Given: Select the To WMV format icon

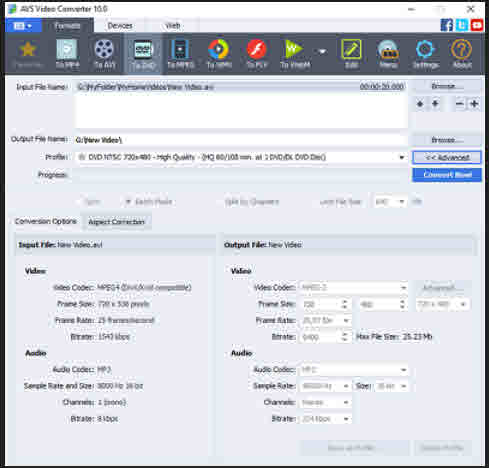Looking at the screenshot, I should point(219,54).
